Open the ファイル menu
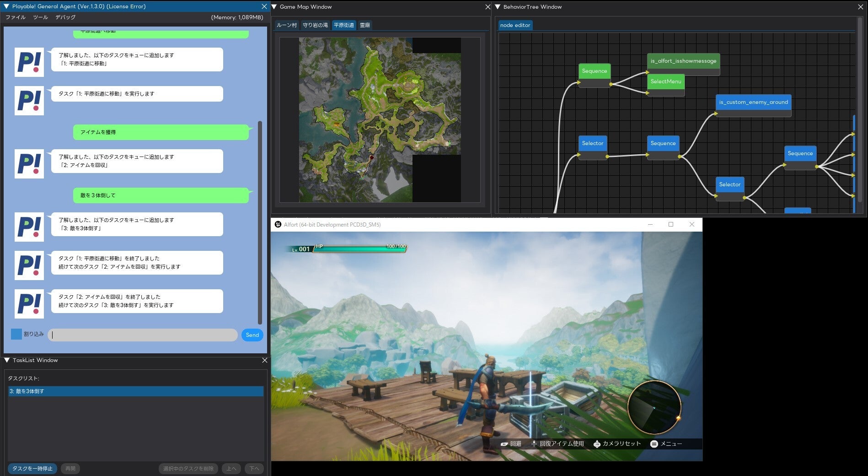The image size is (868, 476). click(16, 17)
